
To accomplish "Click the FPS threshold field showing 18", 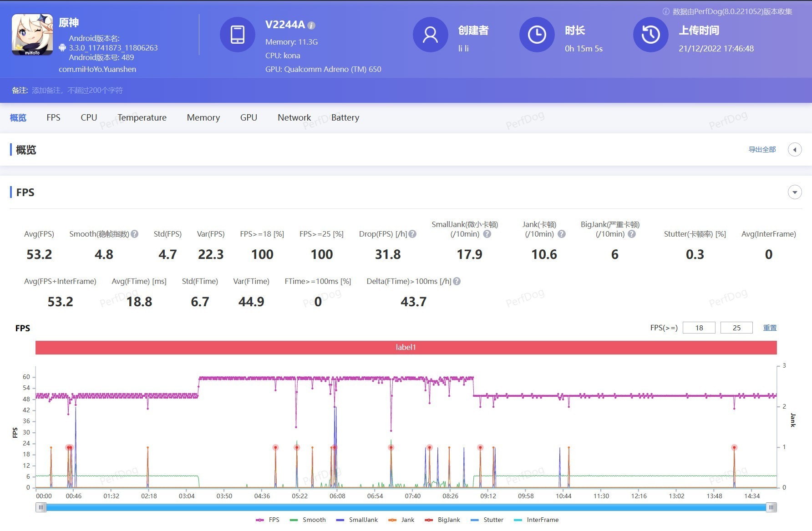I will pos(699,328).
